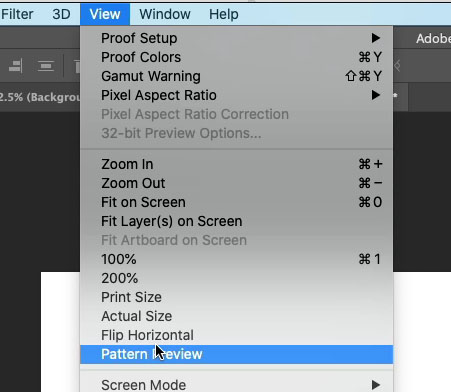
Task: Toggle Proof Colors in View menu
Action: (x=237, y=57)
